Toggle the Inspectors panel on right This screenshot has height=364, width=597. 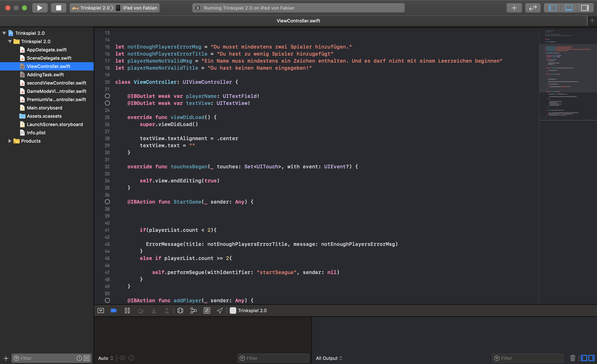click(585, 8)
